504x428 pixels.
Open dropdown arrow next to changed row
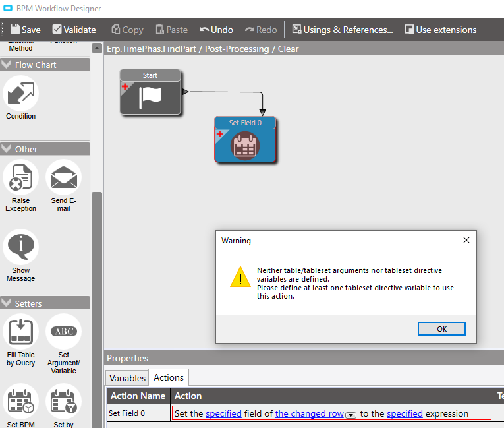[350, 415]
